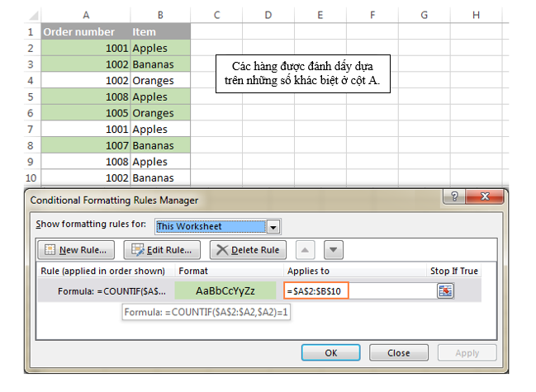Click the AaBbCcYyZz green format preview

225,290
